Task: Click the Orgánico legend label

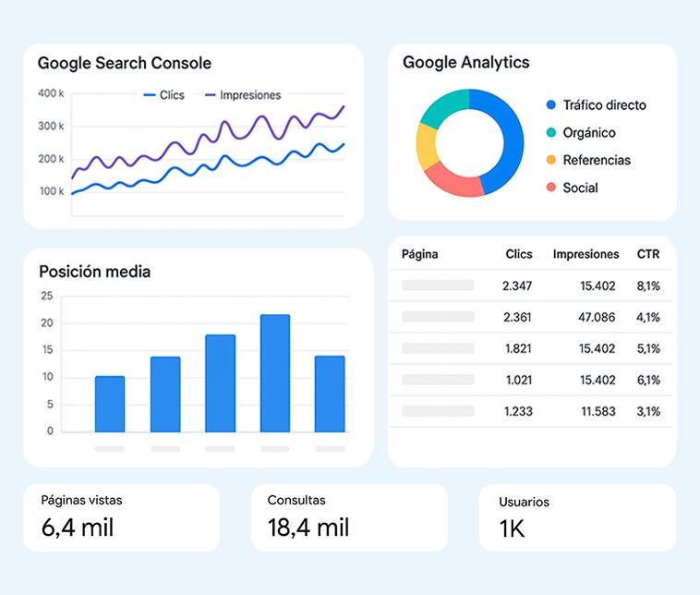Action: click(x=589, y=133)
